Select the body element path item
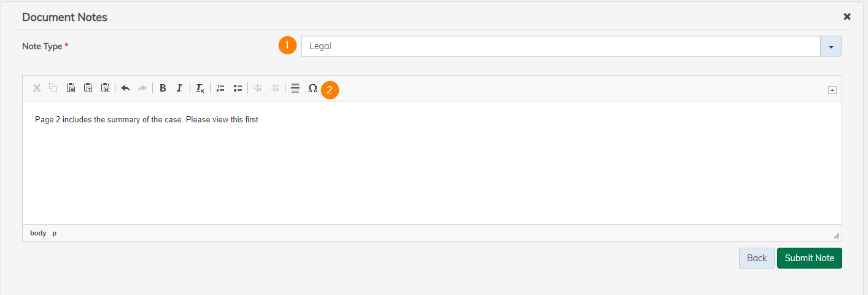The height and width of the screenshot is (295, 868). pos(38,234)
